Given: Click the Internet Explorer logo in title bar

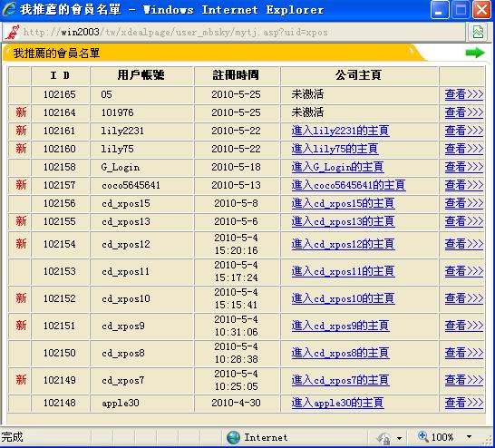Looking at the screenshot, I should [x=9, y=9].
